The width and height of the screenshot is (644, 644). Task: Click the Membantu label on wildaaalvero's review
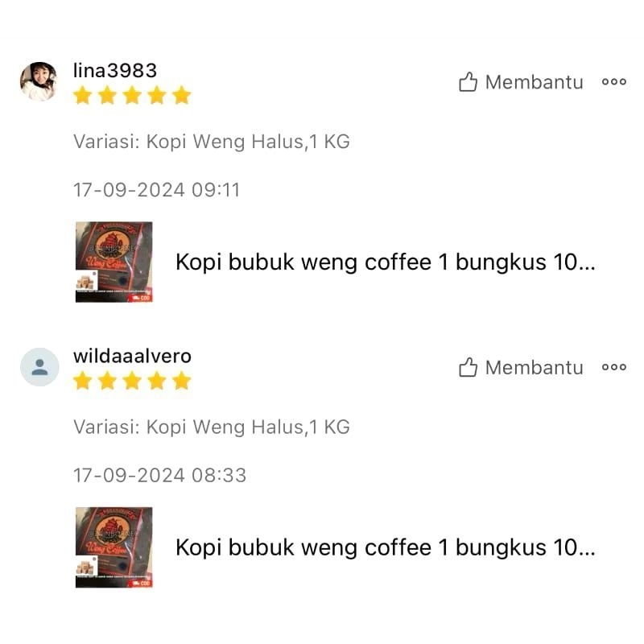pyautogui.click(x=534, y=368)
